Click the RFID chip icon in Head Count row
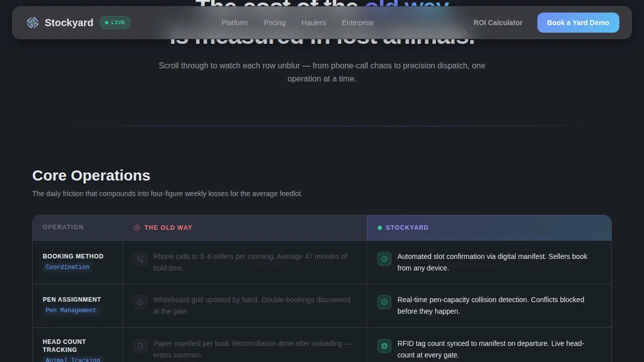 (x=384, y=346)
